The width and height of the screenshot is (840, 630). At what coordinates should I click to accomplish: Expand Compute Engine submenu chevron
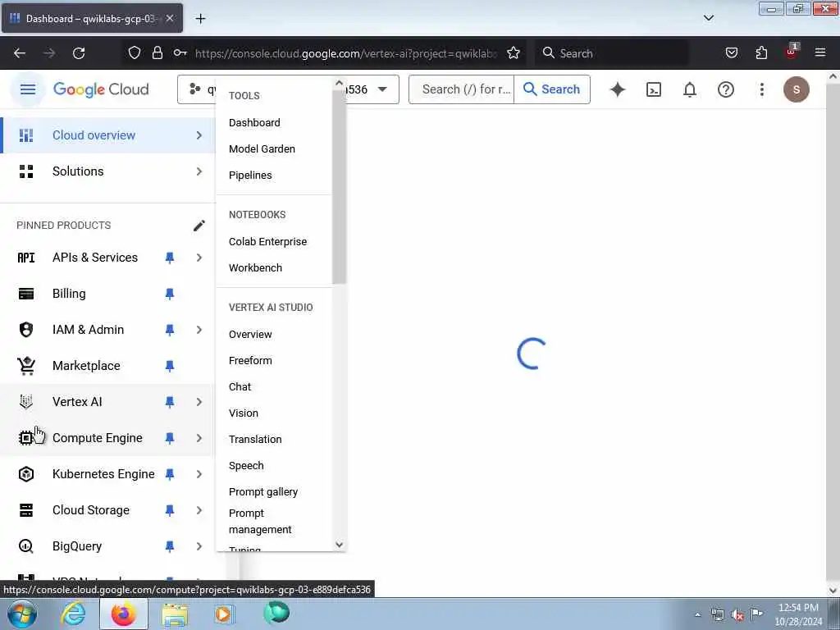click(199, 438)
